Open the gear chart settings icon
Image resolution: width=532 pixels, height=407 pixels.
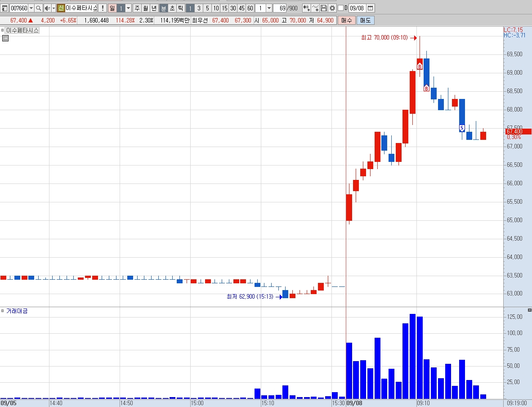pos(332,8)
